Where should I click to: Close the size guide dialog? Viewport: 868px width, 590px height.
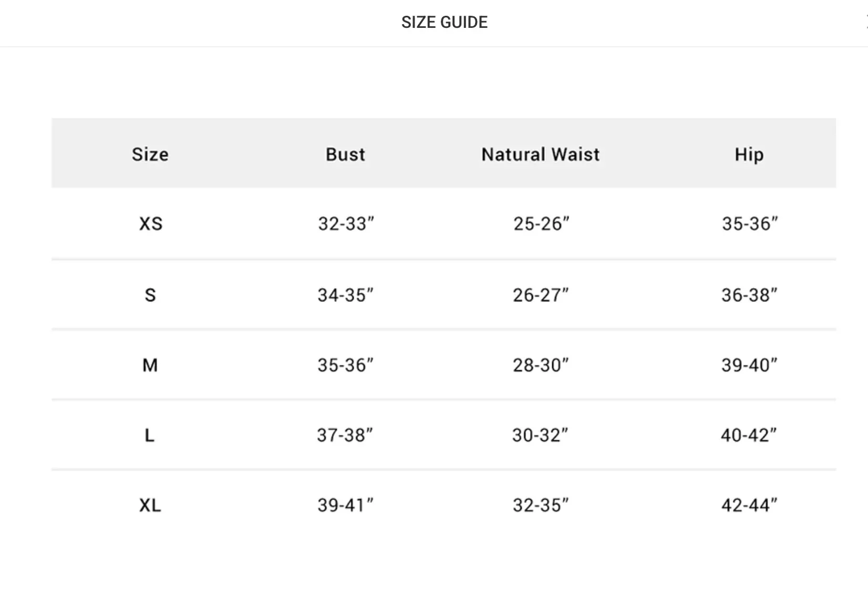(866, 22)
